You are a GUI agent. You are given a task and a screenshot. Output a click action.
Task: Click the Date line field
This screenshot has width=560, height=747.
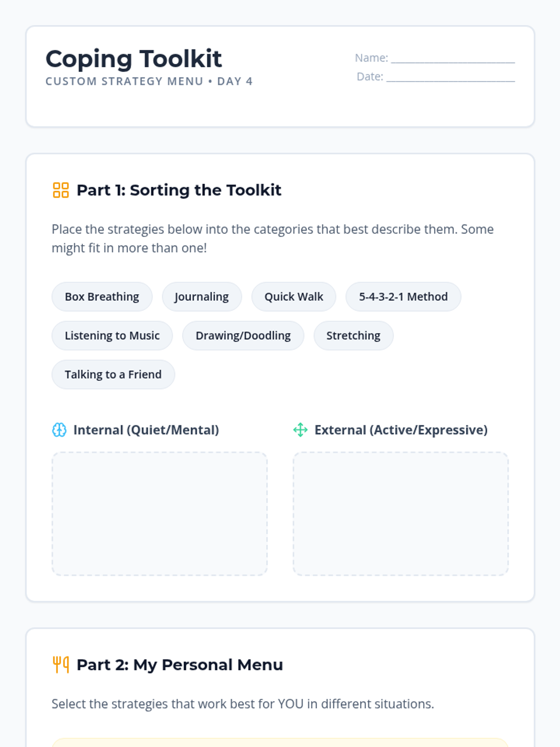pyautogui.click(x=450, y=77)
